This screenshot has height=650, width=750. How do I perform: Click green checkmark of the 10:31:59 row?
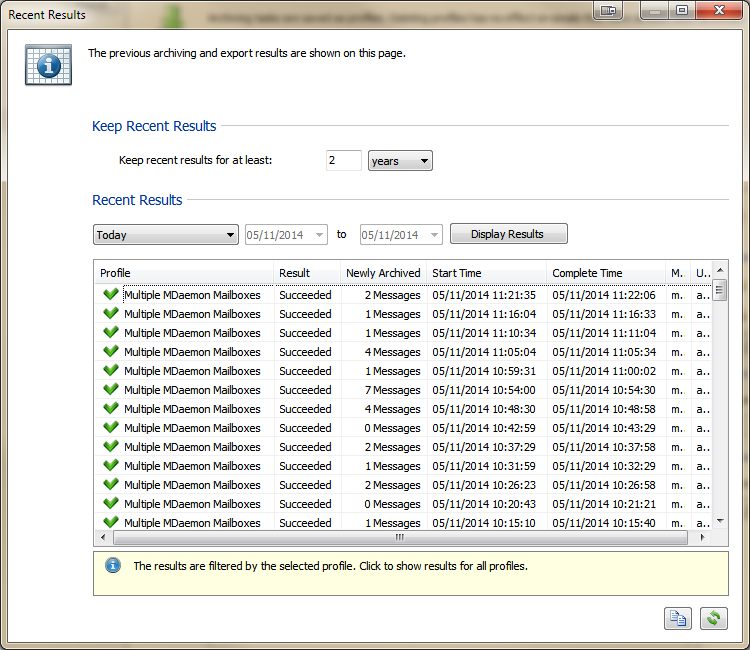110,465
